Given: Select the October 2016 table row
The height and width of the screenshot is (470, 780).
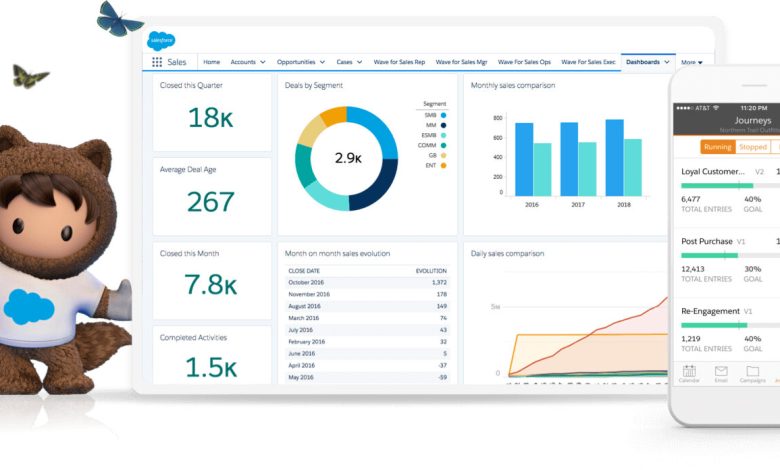Looking at the screenshot, I should pyautogui.click(x=367, y=283).
